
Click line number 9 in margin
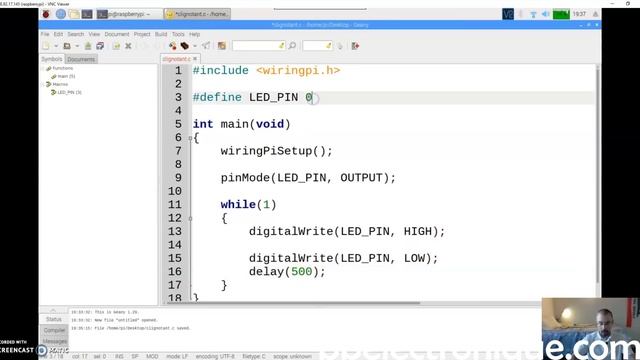coord(178,178)
